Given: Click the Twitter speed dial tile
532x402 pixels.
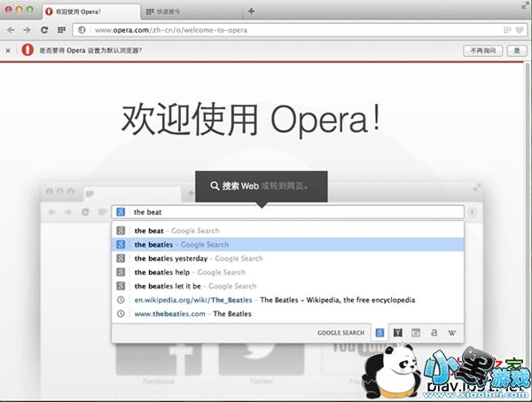Looking at the screenshot, I should coord(262,360).
